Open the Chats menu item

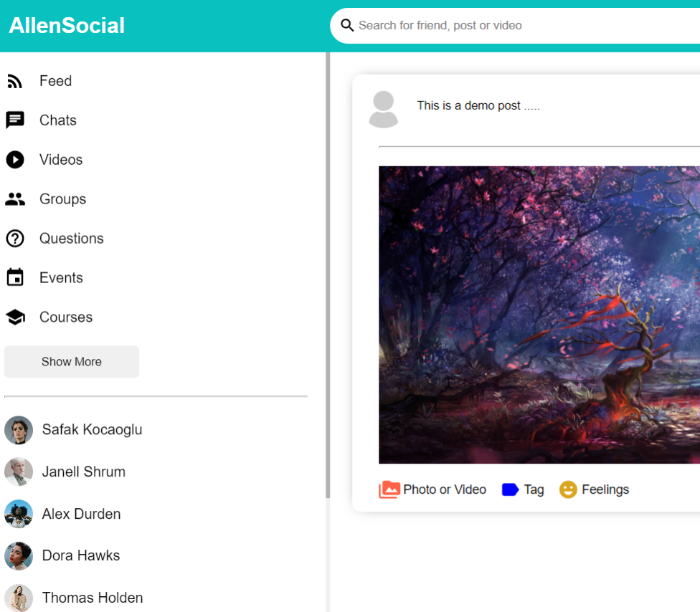pyautogui.click(x=58, y=120)
